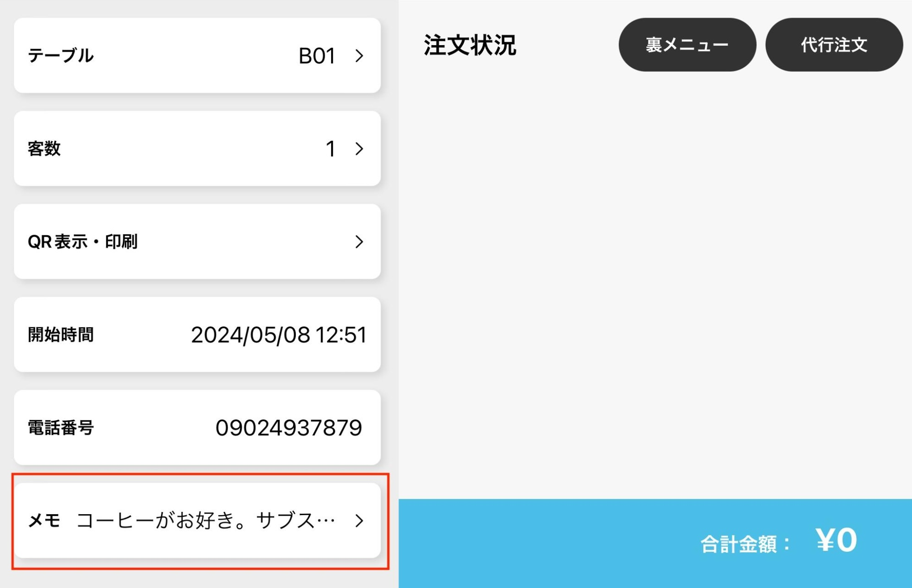This screenshot has width=912, height=588.
Task: Click the 電話番号 label
Action: 61,428
